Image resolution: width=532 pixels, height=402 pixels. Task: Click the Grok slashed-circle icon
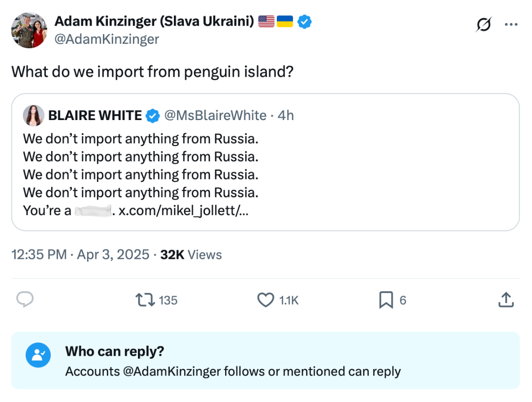pyautogui.click(x=484, y=24)
